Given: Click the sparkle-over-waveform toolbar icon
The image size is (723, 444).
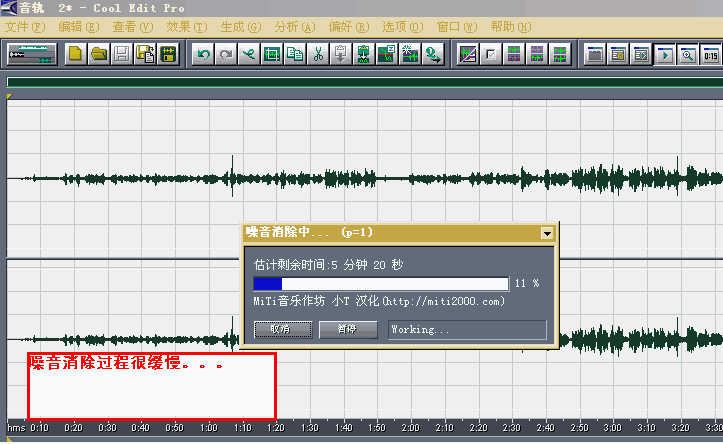Looking at the screenshot, I should (410, 54).
